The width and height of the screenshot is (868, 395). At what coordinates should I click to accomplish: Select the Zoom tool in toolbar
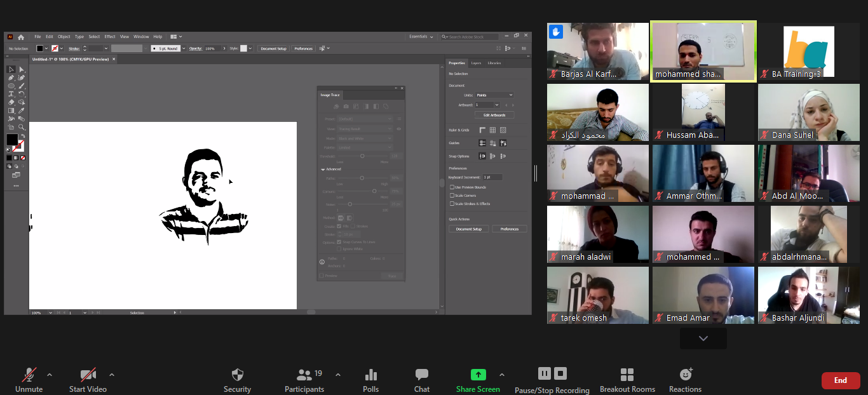pyautogui.click(x=22, y=127)
